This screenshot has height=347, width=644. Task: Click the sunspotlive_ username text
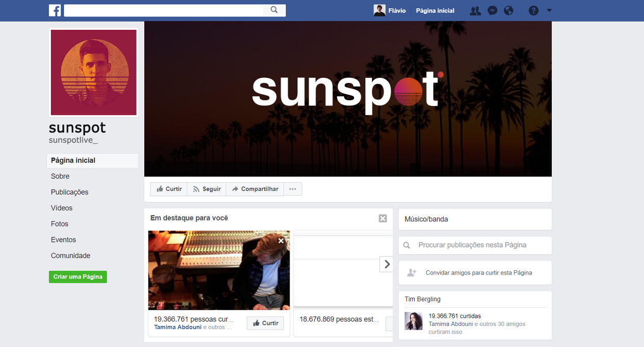pos(73,140)
